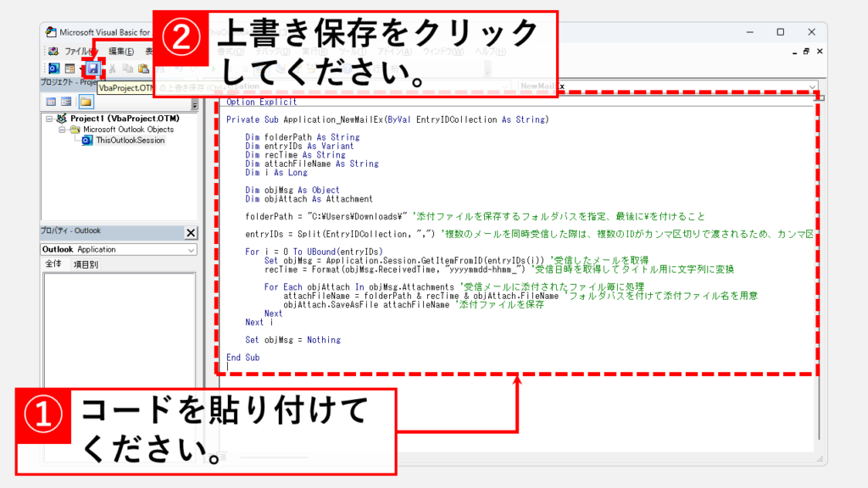Click the View Microsoft Outlook toolbar icon
Screen dimensions: 868x488
click(53, 69)
